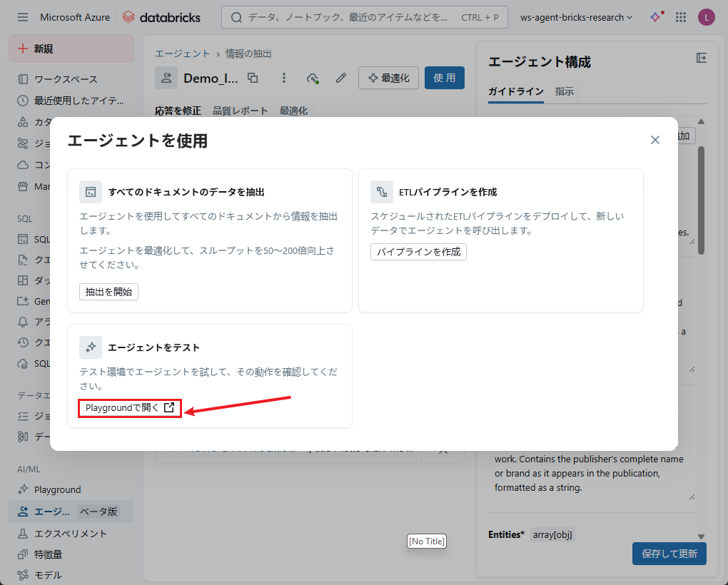Expand the ws-agent-bricks-research workspace dropdown
The width and height of the screenshot is (728, 585).
click(577, 17)
